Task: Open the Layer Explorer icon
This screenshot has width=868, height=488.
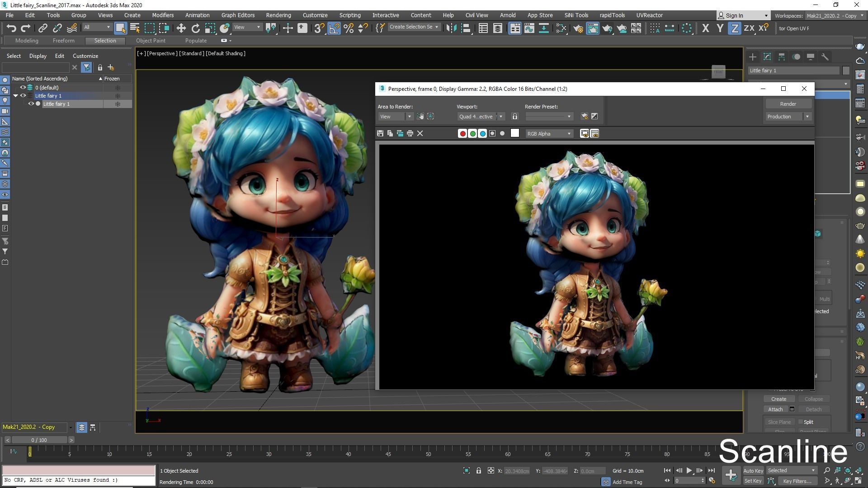Action: (x=498, y=28)
